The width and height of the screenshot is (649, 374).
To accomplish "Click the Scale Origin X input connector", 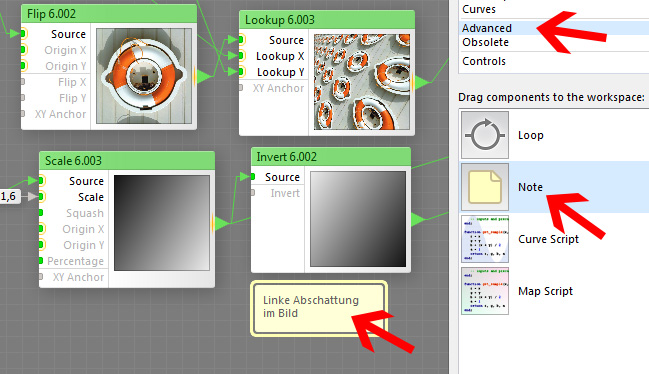I will (41, 229).
